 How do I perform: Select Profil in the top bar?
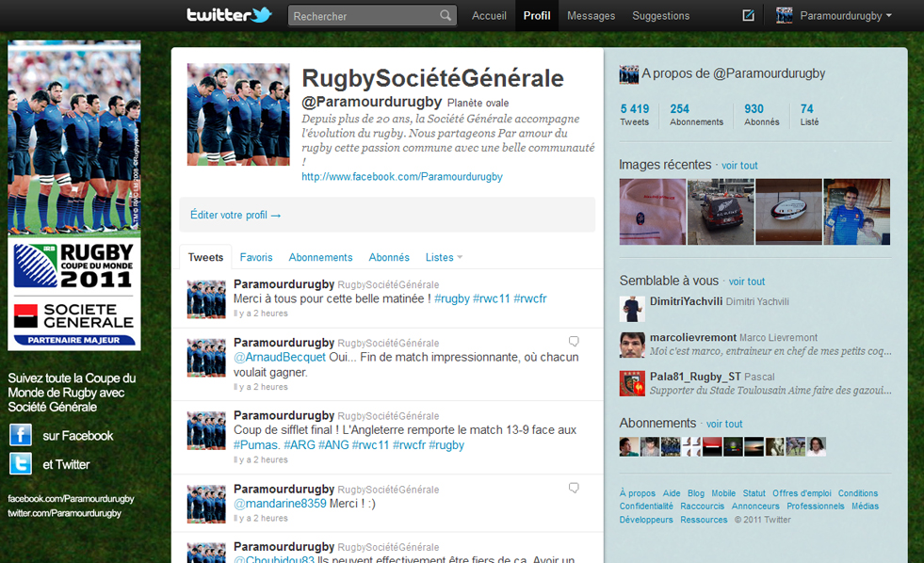pyautogui.click(x=537, y=16)
